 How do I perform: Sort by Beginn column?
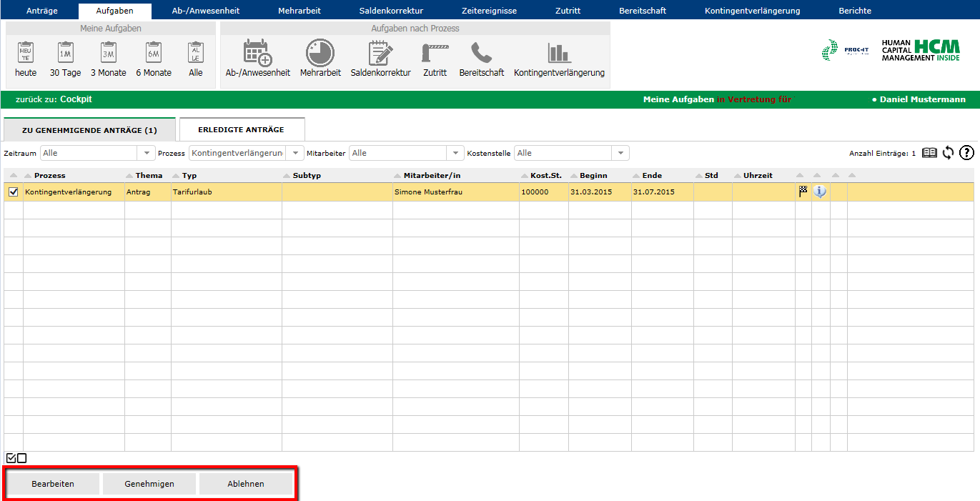pos(593,175)
